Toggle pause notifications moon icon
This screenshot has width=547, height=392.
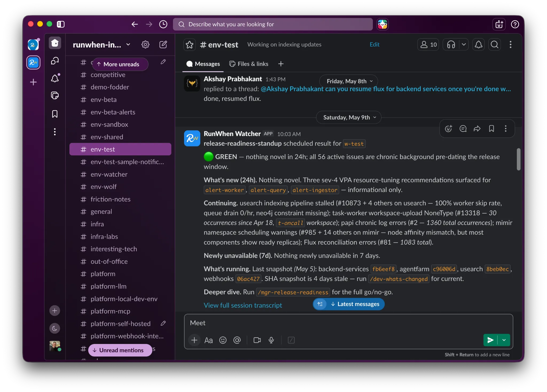(x=55, y=328)
